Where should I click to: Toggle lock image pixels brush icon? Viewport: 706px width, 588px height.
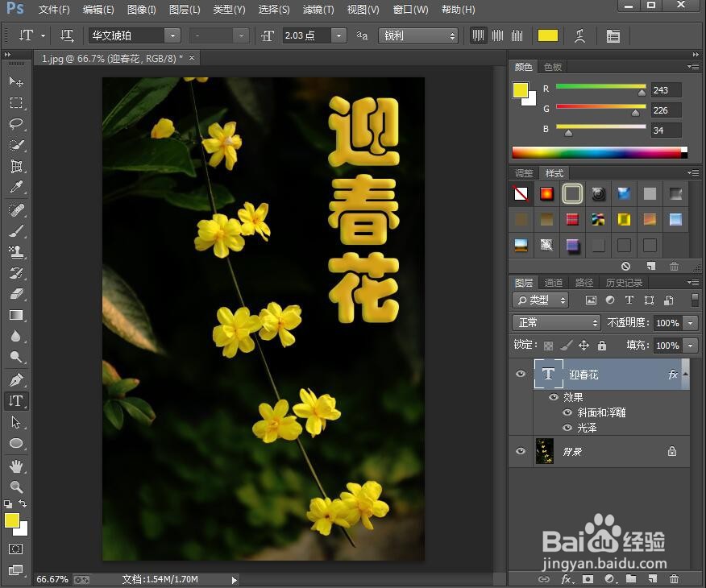tap(566, 346)
